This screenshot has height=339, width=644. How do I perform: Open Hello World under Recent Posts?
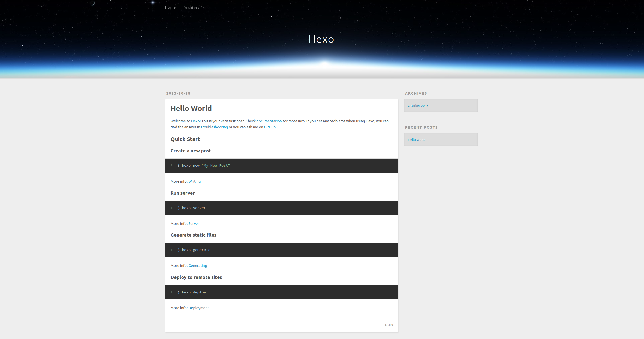click(x=417, y=140)
